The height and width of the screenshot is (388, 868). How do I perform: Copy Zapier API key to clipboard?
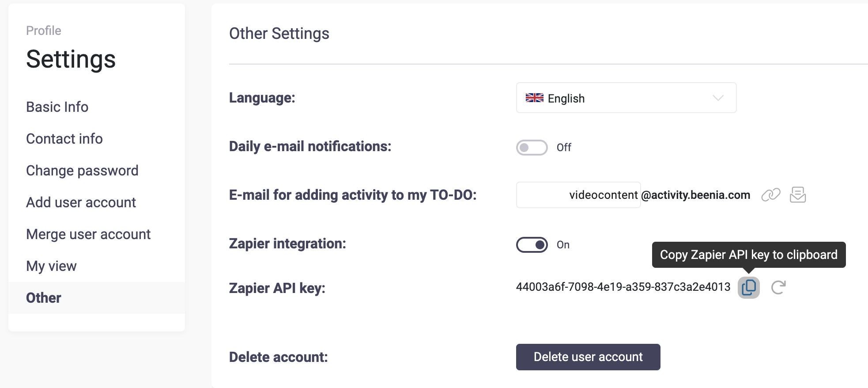748,288
